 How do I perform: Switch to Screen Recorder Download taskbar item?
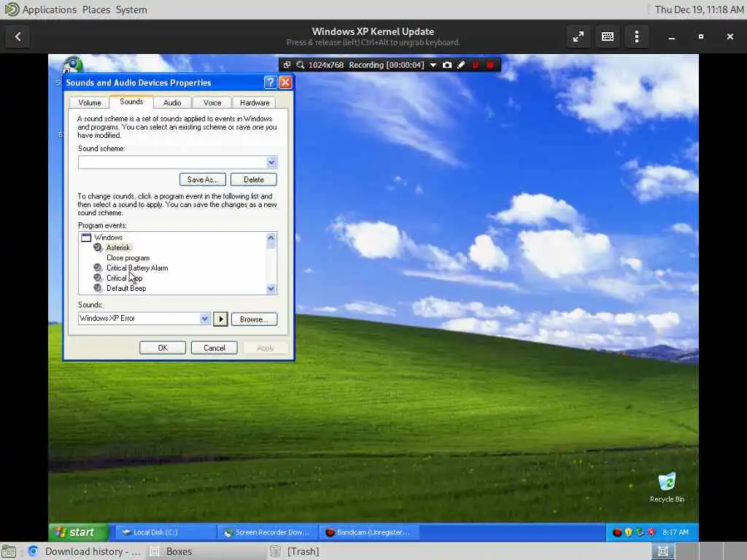(268, 532)
